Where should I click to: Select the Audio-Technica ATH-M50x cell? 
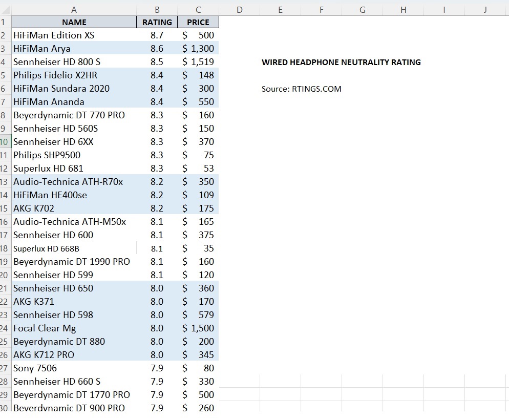point(74,221)
